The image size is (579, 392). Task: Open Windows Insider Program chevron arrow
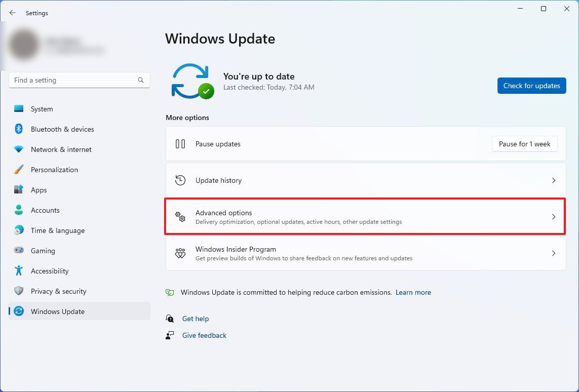coord(554,253)
